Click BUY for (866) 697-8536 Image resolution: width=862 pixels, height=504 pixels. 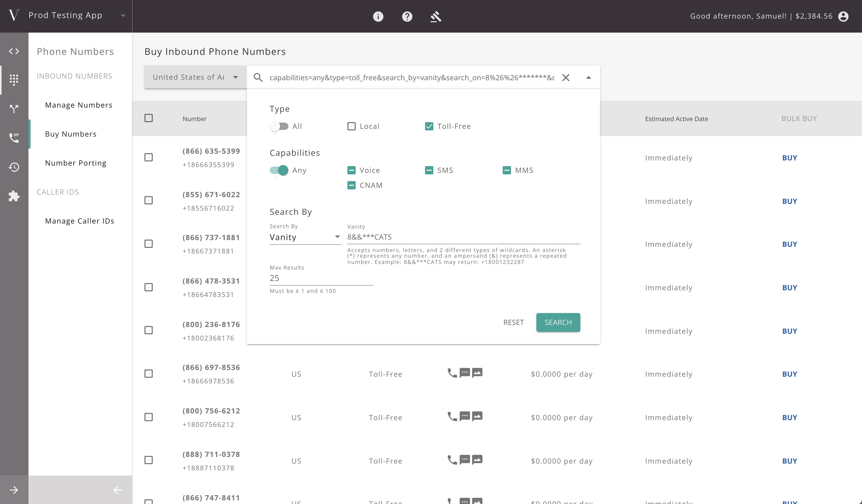pyautogui.click(x=790, y=374)
